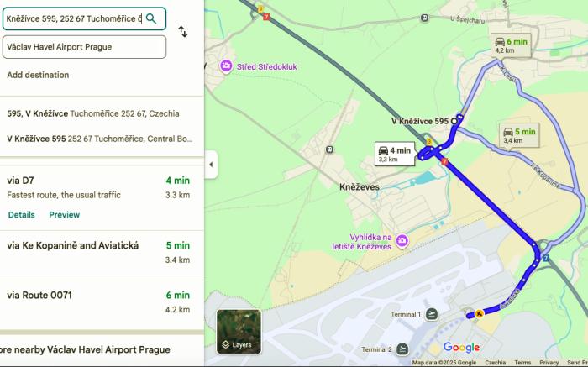Click the 6 min alternate route label on map

point(511,45)
